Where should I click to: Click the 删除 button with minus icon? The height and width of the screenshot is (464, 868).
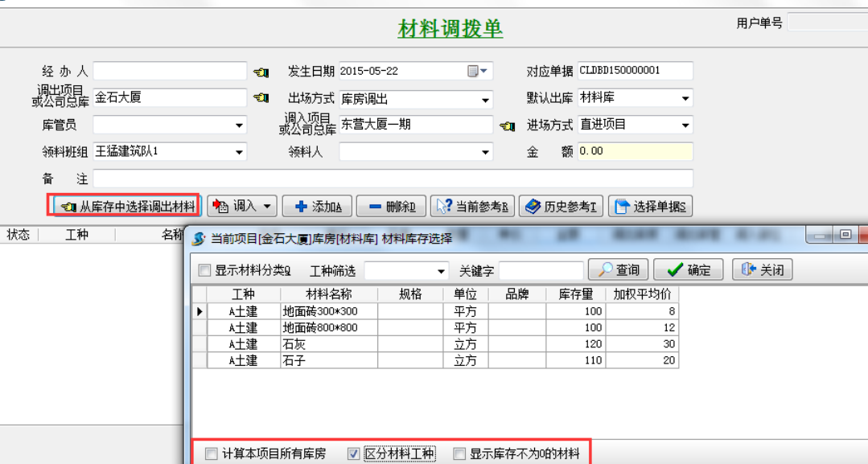(391, 207)
